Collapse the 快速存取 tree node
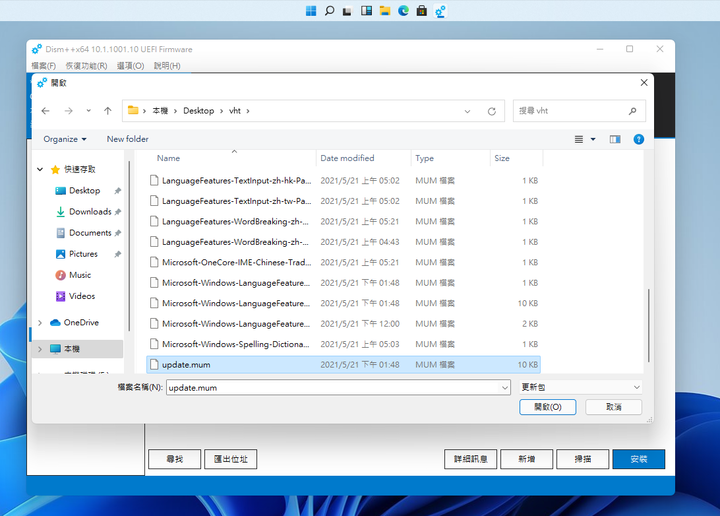720x516 pixels. 40,169
